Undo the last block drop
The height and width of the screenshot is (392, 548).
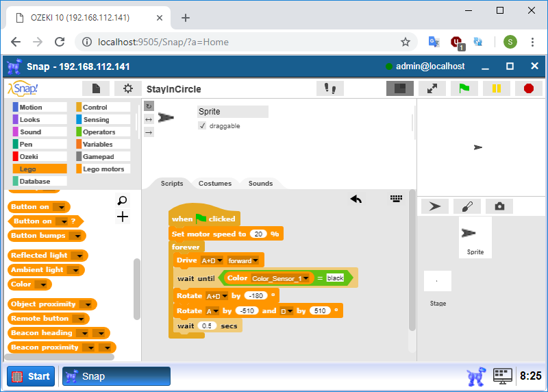[x=356, y=199]
